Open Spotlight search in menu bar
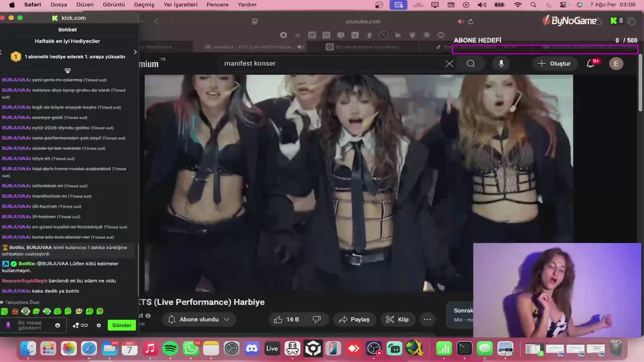The image size is (644, 362). 533,5
